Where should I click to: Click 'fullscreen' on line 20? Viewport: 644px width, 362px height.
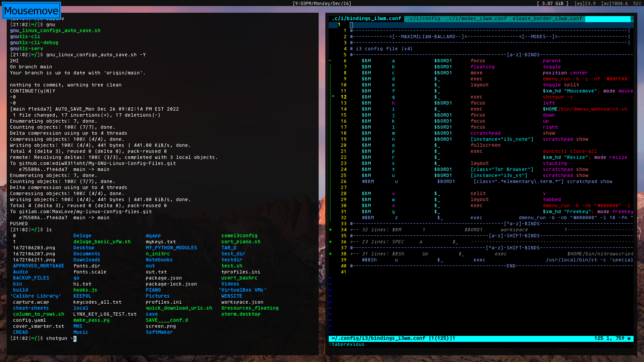coord(485,145)
